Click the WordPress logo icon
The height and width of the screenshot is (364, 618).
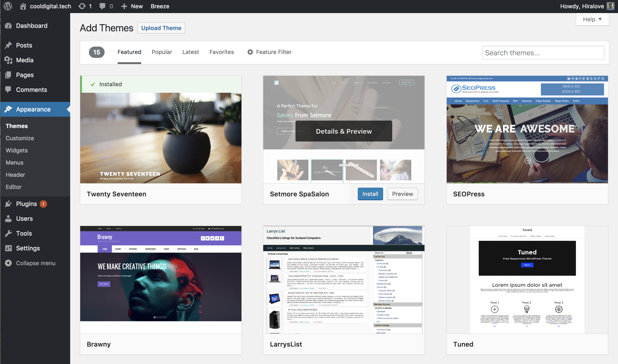[x=8, y=6]
